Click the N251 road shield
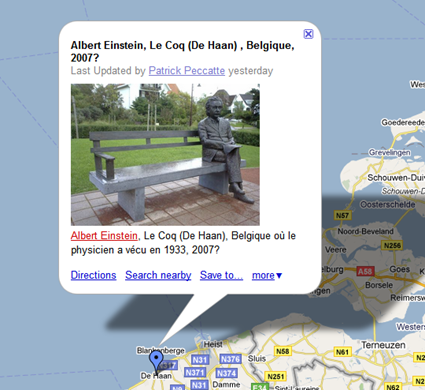This screenshot has width=425, height=390. 276,377
